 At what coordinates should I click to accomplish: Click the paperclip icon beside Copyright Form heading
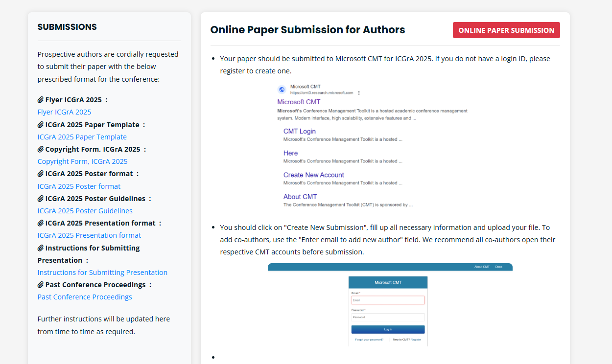point(41,149)
